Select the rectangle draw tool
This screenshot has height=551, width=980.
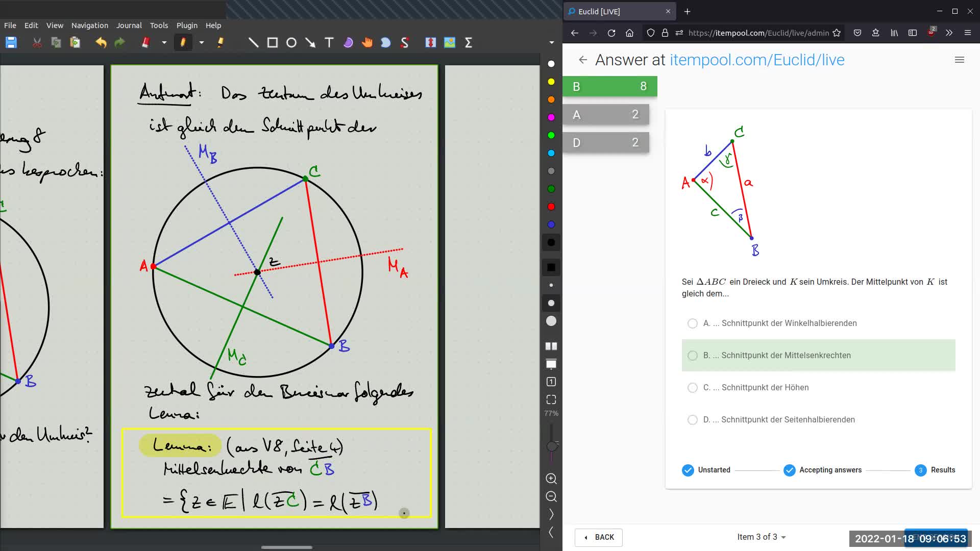272,43
